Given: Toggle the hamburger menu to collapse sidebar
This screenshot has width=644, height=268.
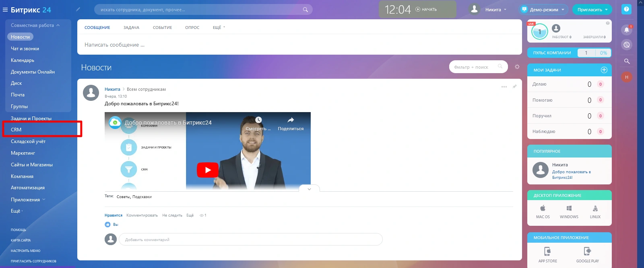Looking at the screenshot, I should 5,10.
